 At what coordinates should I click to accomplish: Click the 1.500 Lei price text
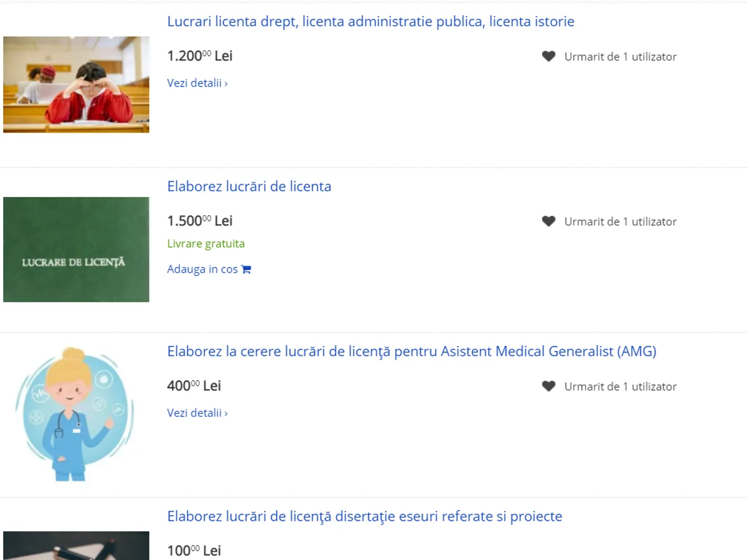point(200,221)
